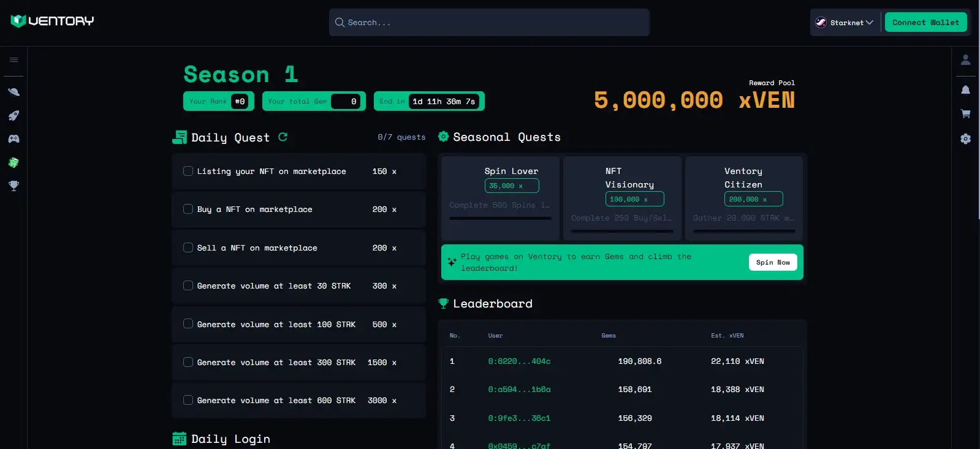
Task: Open the hamburger menu in left sidebar
Action: tap(13, 60)
